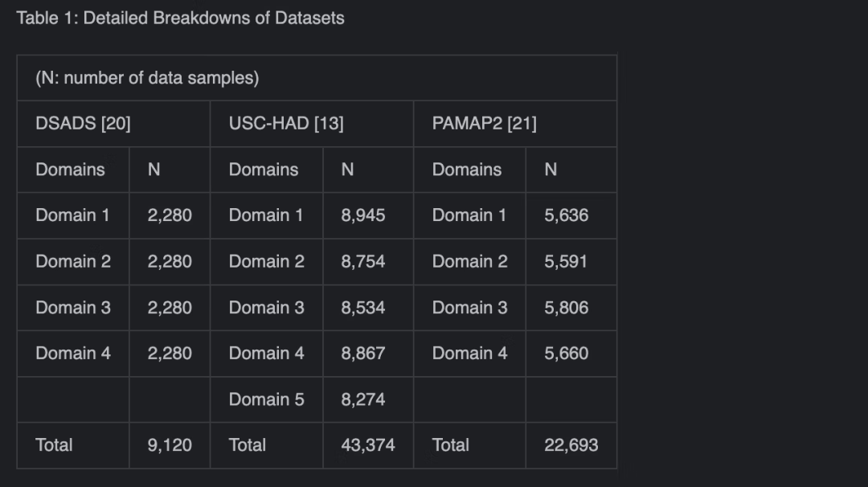Select the USC-HAD [13] header cell
Viewport: 868px width, 487px height.
coord(286,124)
